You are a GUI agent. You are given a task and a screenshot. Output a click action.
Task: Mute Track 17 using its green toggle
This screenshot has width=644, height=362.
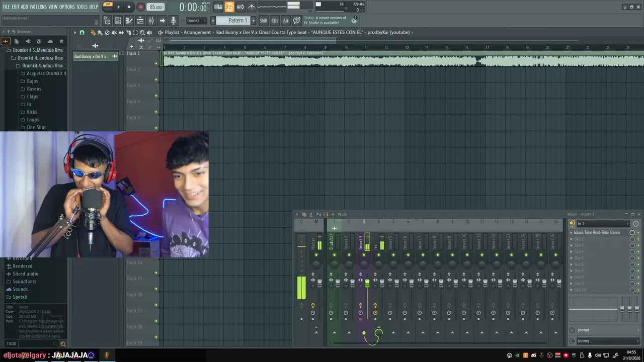[x=156, y=321]
